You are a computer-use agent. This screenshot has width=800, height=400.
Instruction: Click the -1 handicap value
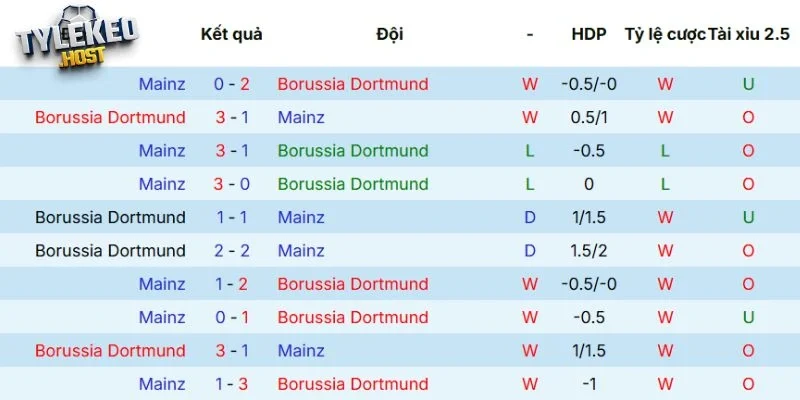point(589,384)
